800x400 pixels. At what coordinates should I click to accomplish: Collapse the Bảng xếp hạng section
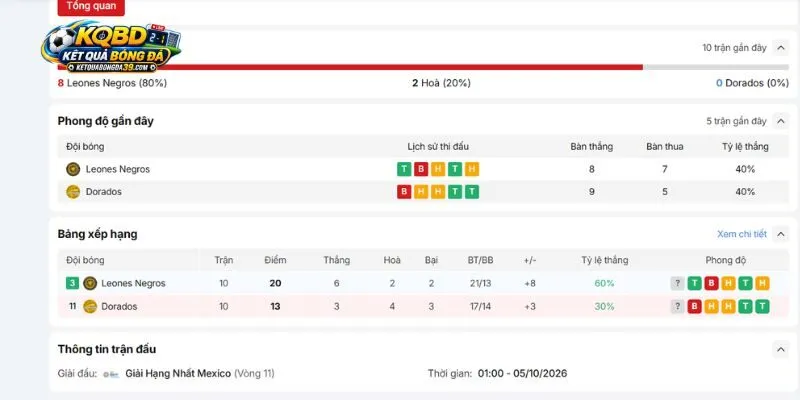coord(780,234)
